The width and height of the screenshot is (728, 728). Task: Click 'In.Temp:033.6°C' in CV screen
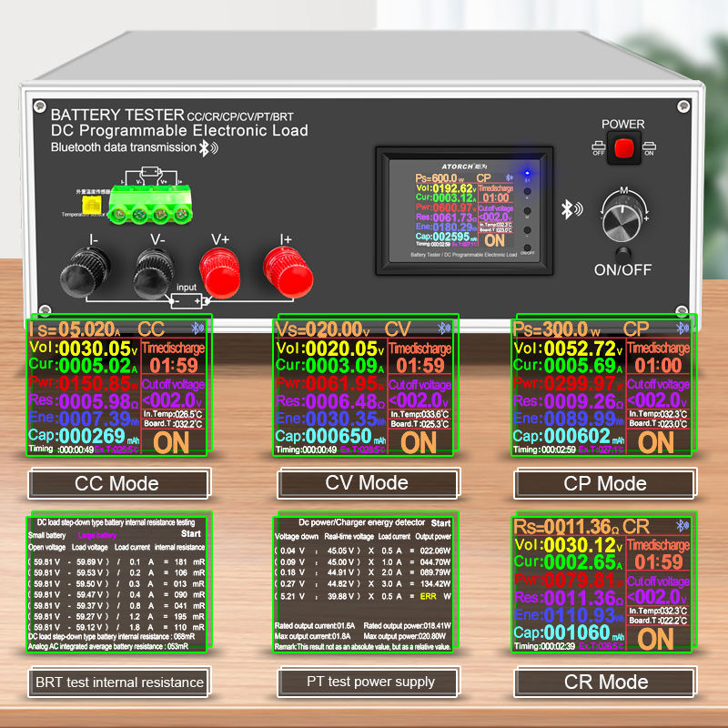420,414
